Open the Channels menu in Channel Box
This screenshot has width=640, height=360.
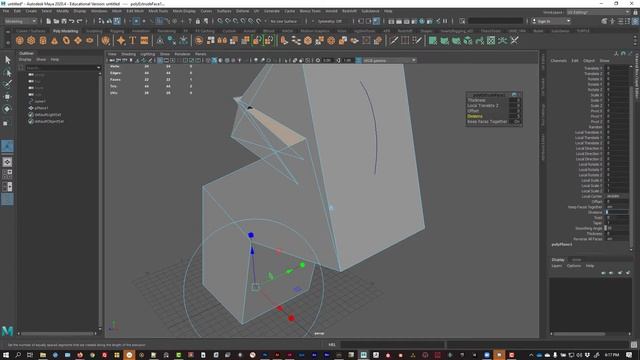(558, 60)
